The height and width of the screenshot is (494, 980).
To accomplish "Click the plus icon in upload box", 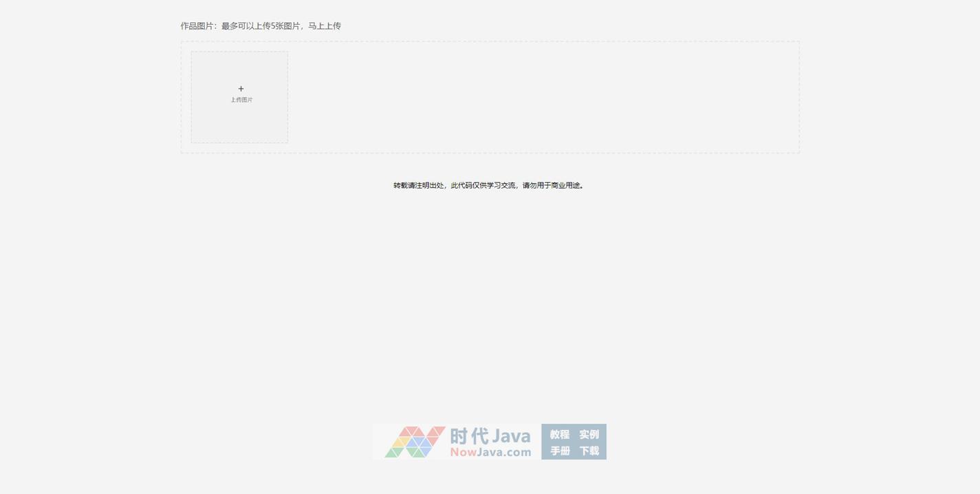I will click(x=241, y=89).
